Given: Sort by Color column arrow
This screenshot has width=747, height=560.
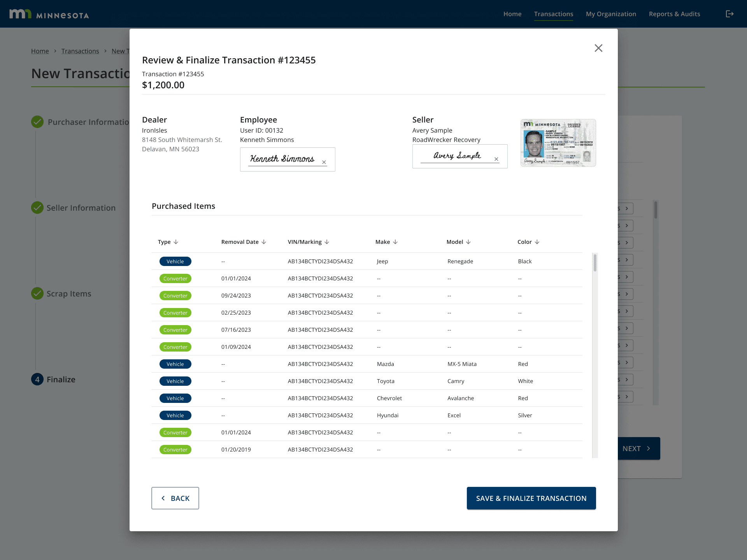Looking at the screenshot, I should pos(537,242).
